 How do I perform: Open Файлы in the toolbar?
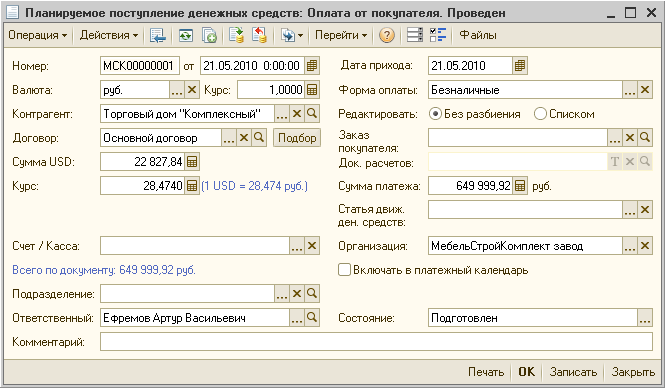[478, 35]
